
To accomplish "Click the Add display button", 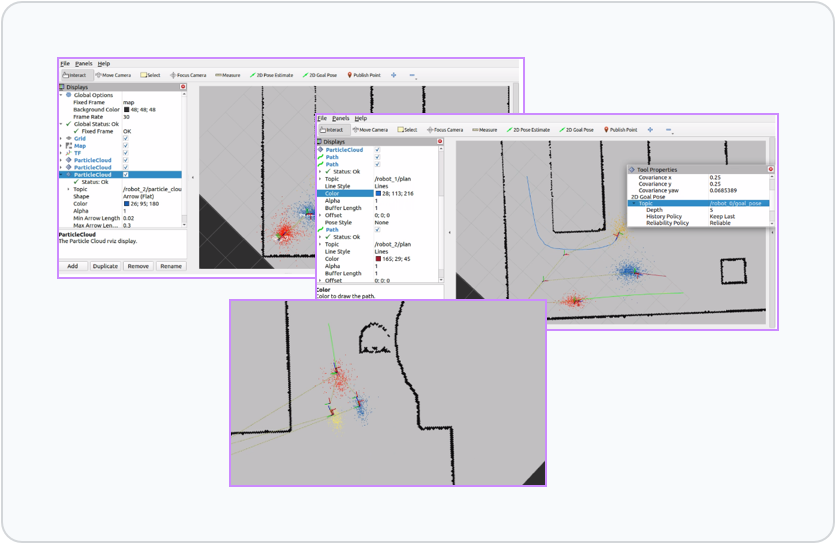I will coord(72,266).
